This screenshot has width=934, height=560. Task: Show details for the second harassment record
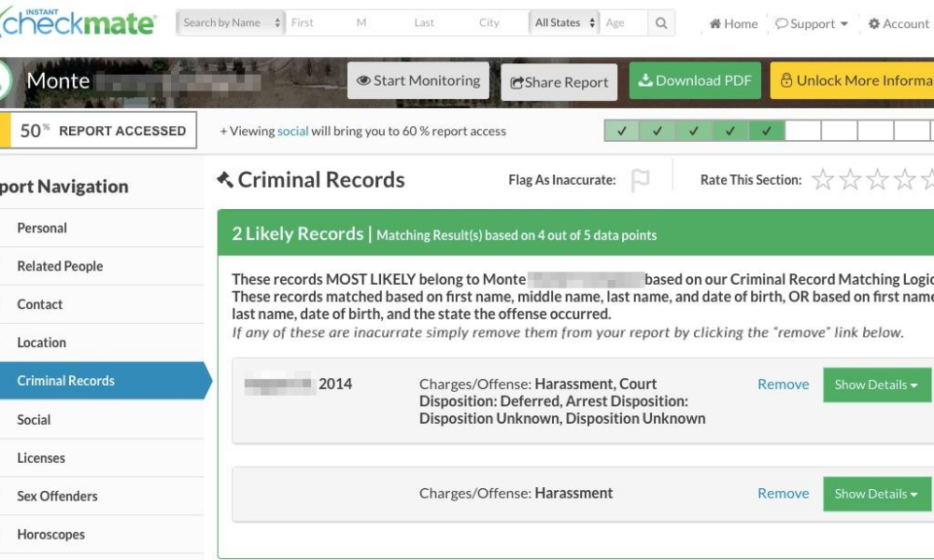coord(876,494)
